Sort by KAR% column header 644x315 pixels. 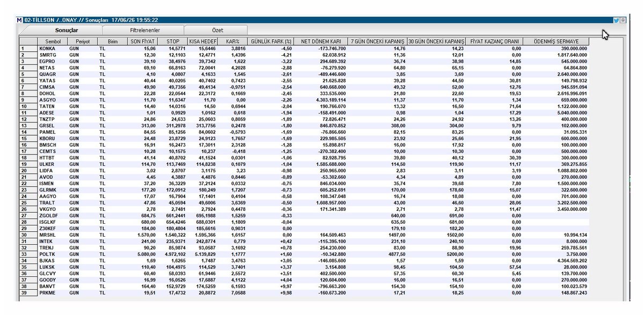(232, 41)
